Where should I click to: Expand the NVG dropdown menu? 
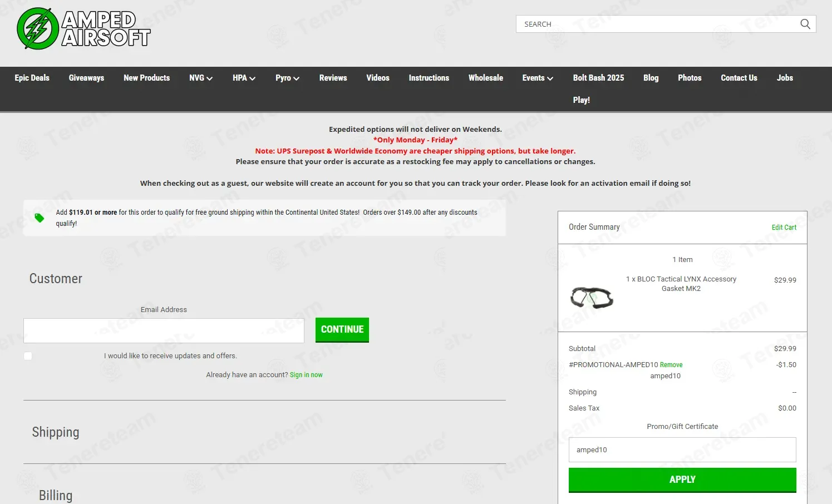click(x=200, y=78)
